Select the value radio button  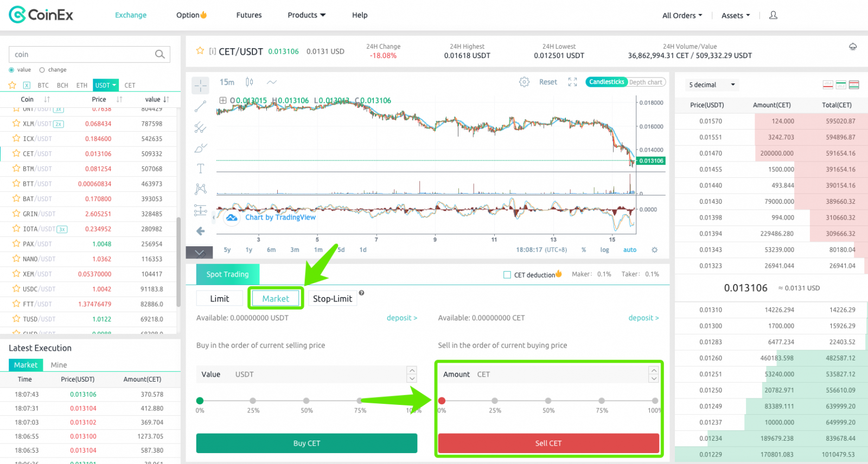pyautogui.click(x=12, y=70)
